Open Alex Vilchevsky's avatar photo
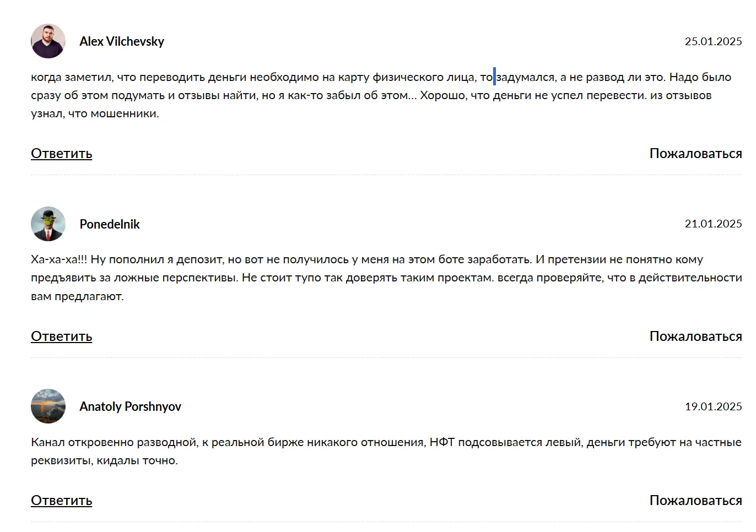Viewport: 756px width, 532px height. click(48, 41)
